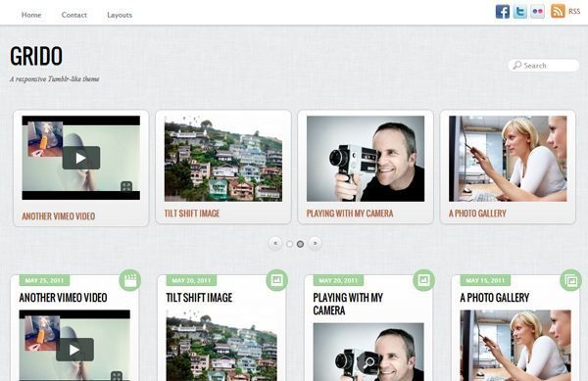Open the Facebook social icon
The width and height of the screenshot is (588, 381).
[x=503, y=12]
